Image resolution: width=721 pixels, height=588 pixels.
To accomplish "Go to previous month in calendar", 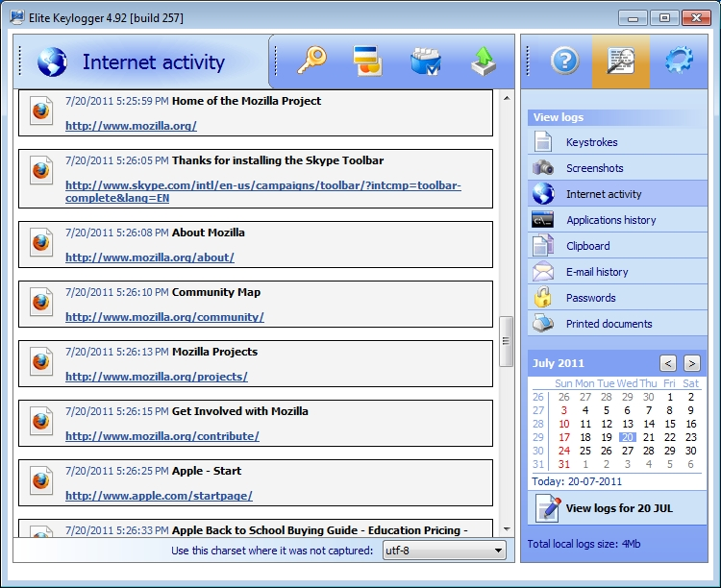I will 668,363.
